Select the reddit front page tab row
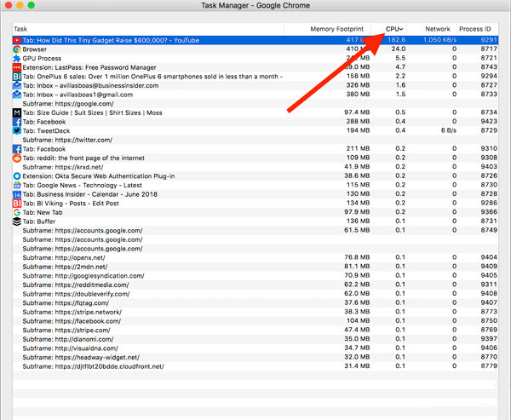This screenshot has width=511, height=420. tap(255, 158)
